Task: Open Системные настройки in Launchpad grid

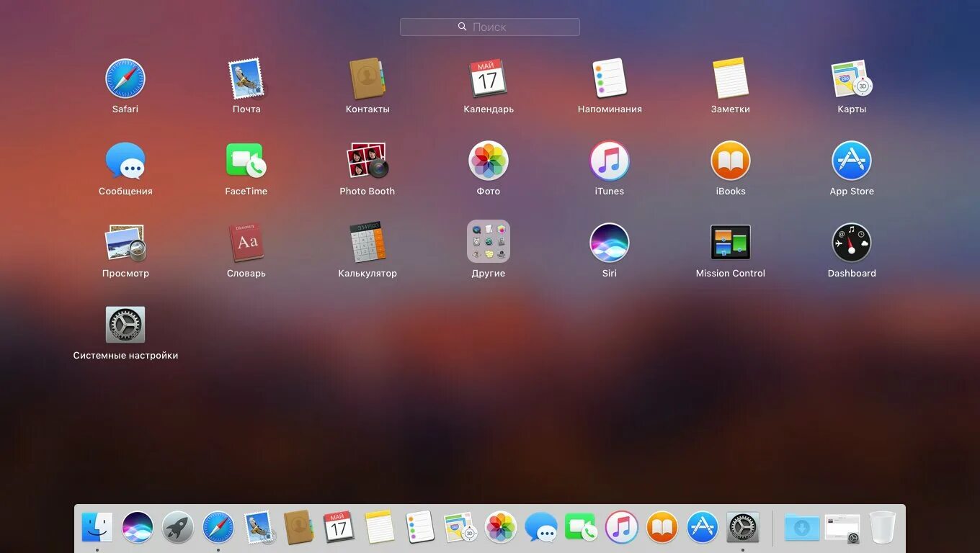Action: 125,325
